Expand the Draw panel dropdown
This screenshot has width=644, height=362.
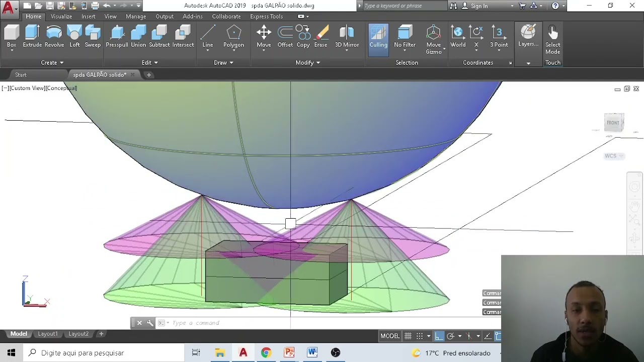click(223, 62)
